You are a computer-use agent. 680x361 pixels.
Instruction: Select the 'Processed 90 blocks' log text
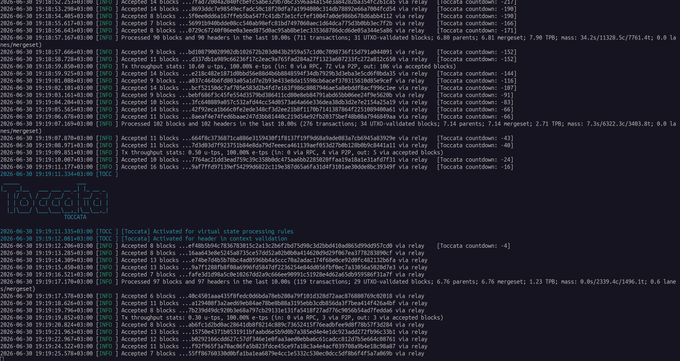pyautogui.click(x=151, y=38)
